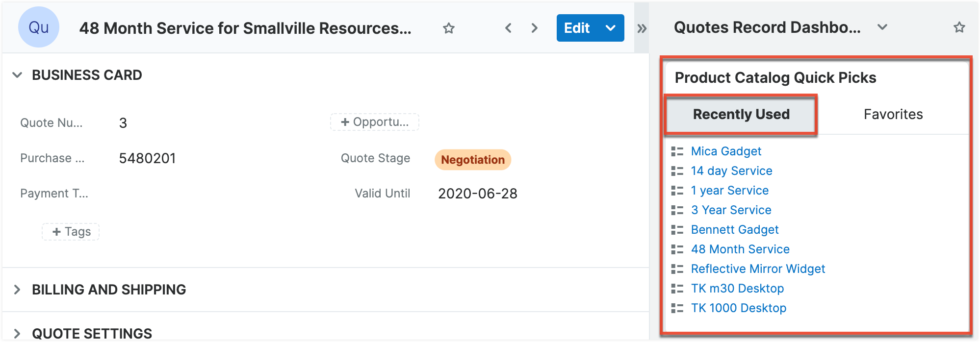Star the Quotes Record Dashboard

(x=959, y=27)
